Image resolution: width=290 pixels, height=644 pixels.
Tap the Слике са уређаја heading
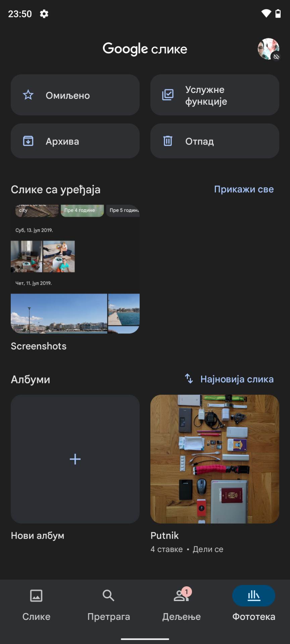[x=56, y=190]
